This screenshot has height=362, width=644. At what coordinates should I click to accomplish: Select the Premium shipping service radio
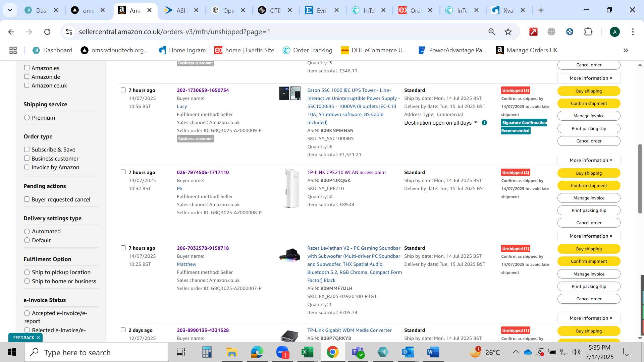(27, 118)
